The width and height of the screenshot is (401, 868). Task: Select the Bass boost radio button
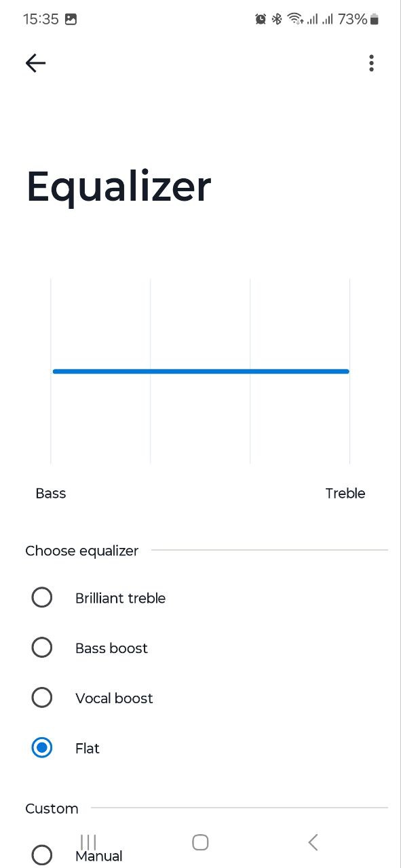42,648
